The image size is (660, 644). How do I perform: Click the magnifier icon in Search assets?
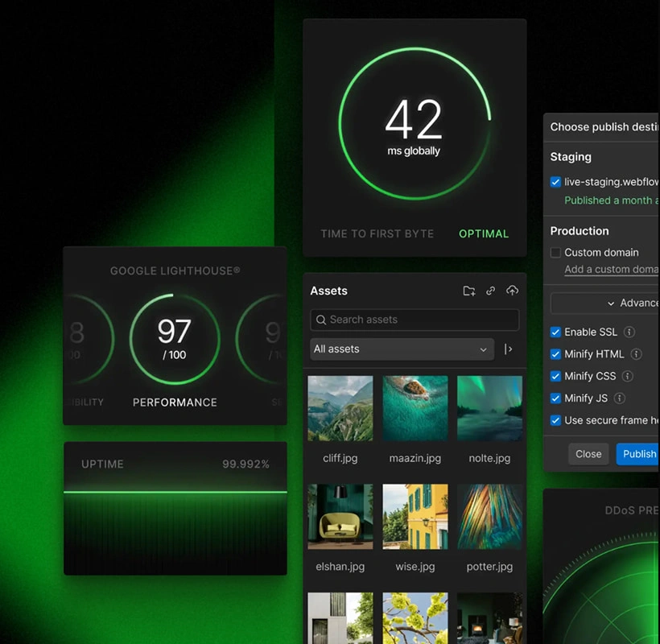point(321,320)
